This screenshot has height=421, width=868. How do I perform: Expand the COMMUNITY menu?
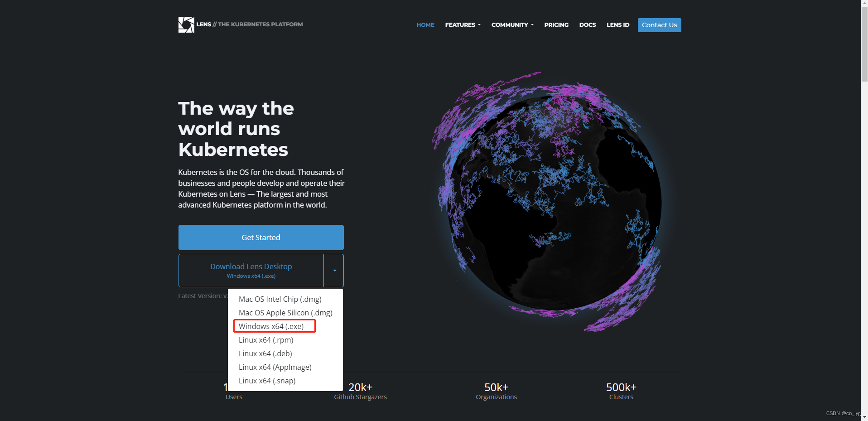512,25
